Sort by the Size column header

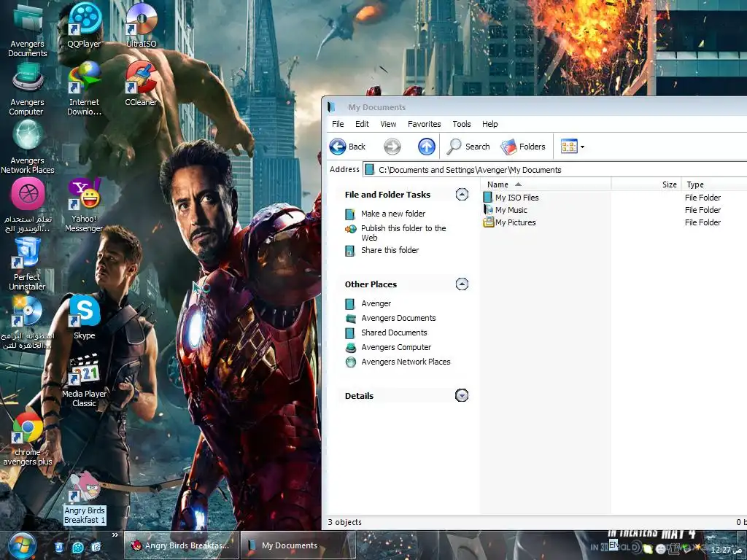pos(646,184)
